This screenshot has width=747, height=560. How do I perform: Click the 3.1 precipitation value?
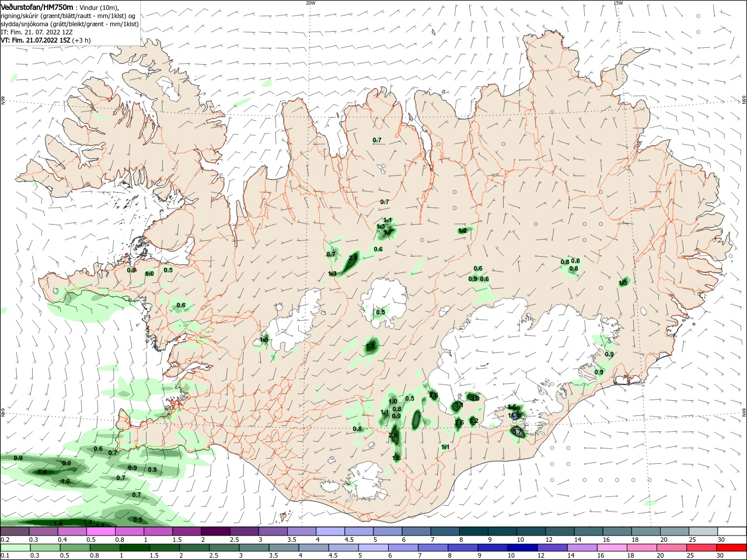[459, 405]
